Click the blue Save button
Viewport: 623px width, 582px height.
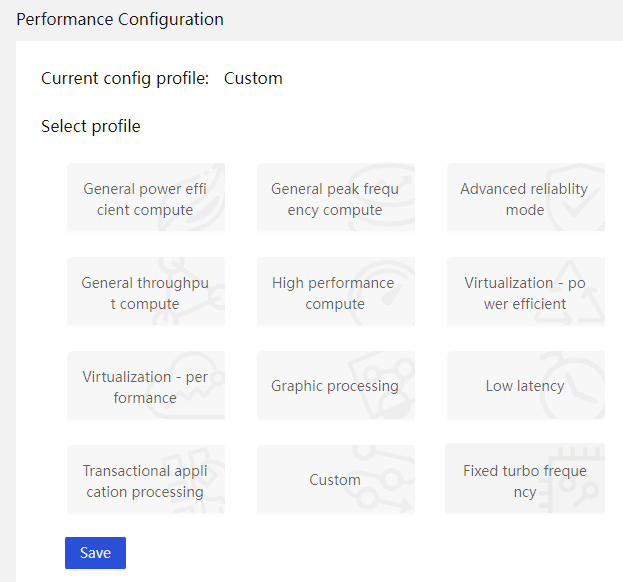[x=95, y=553]
